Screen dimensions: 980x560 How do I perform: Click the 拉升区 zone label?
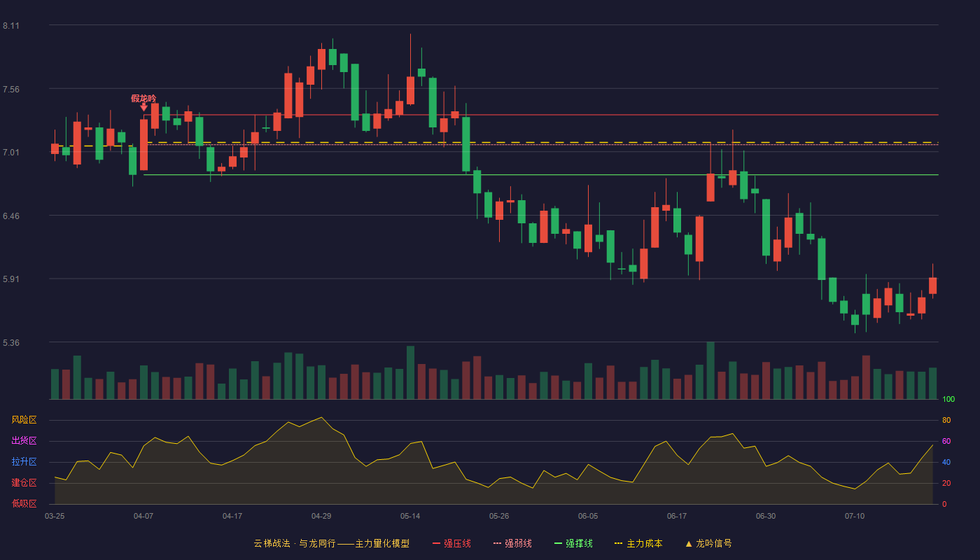24,462
